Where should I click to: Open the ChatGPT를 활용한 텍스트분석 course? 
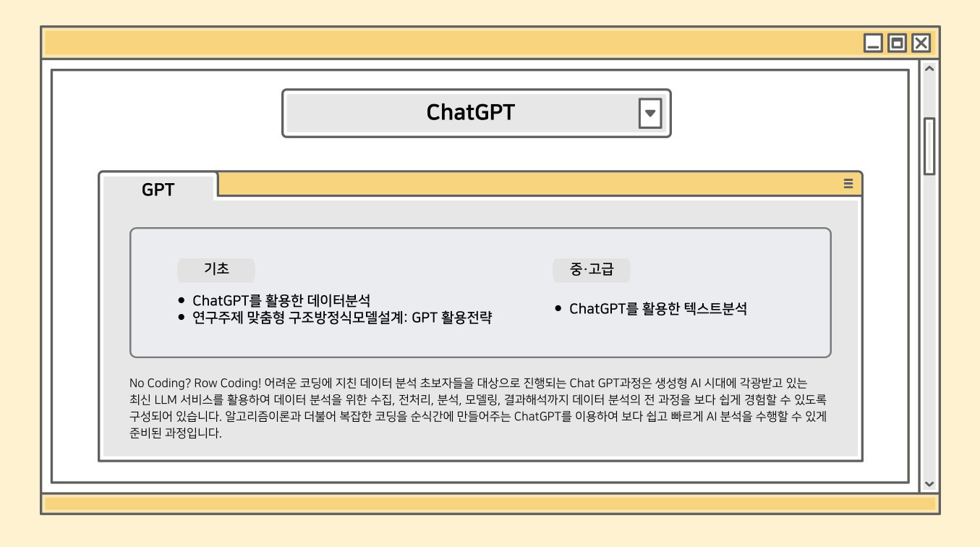coord(658,309)
